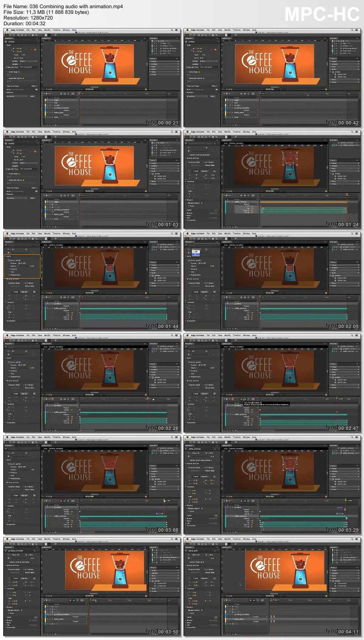This screenshot has width=364, height=640.
Task: Select the Zoom tool in the 00:00:21 frame
Action: pyautogui.click(x=36, y=35)
